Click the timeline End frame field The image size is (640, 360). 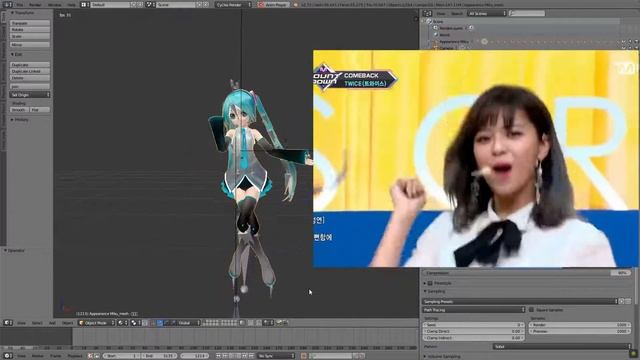(x=160, y=356)
